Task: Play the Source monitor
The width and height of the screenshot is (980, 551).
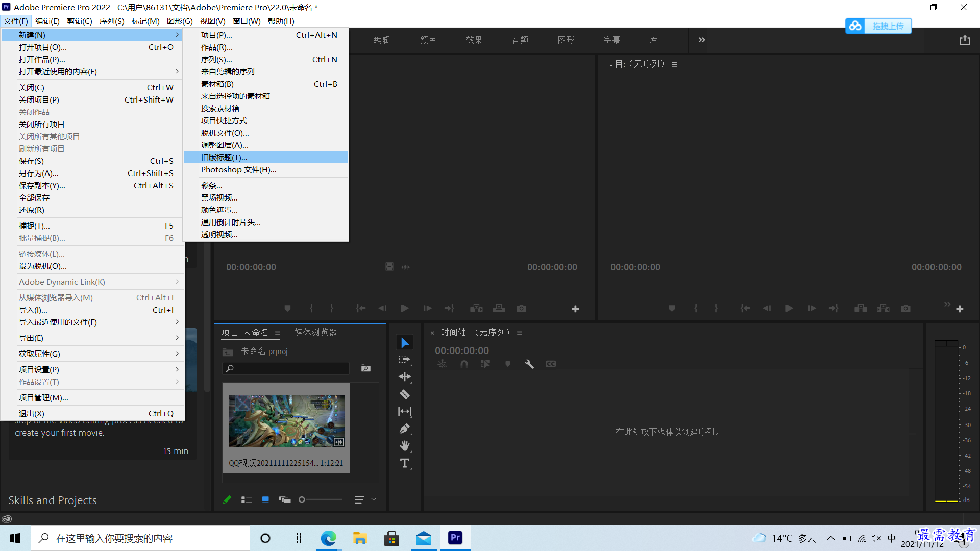Action: click(x=404, y=309)
